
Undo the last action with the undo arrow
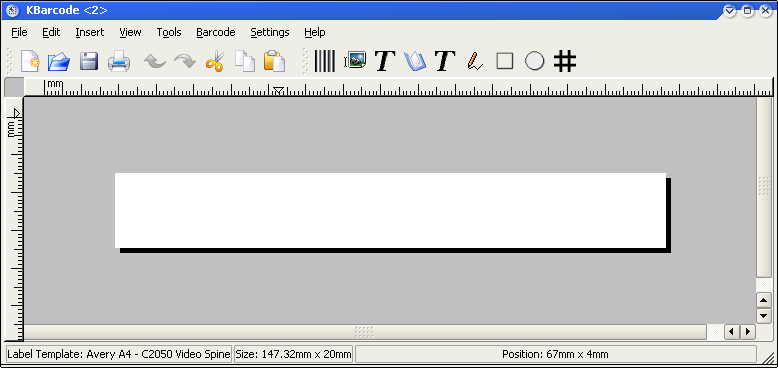pyautogui.click(x=155, y=61)
